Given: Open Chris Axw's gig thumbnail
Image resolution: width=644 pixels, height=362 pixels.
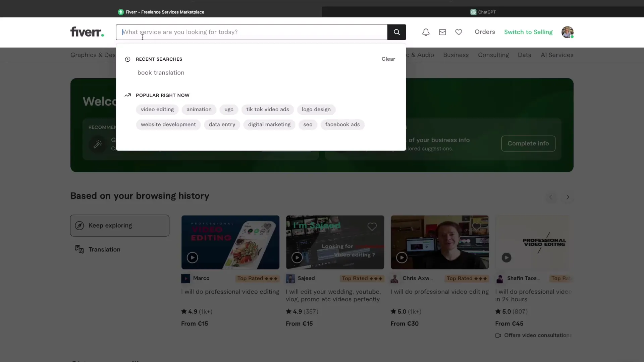Looking at the screenshot, I should [440, 242].
